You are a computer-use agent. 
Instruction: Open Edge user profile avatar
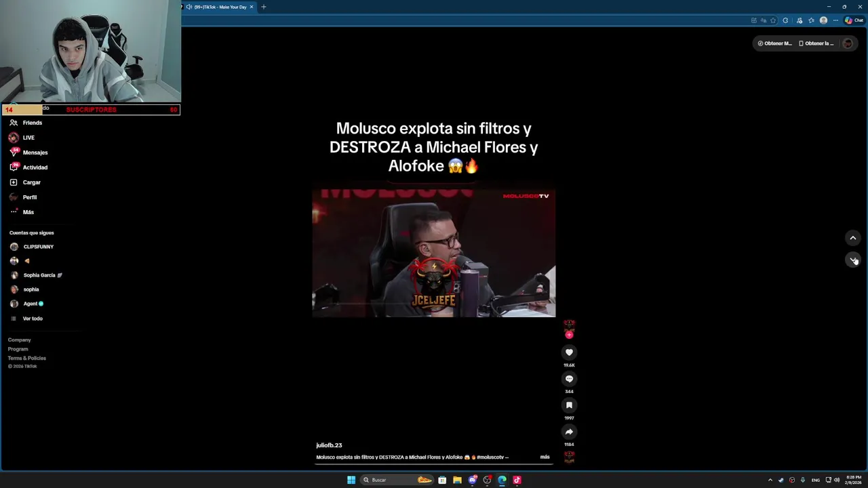coord(823,20)
